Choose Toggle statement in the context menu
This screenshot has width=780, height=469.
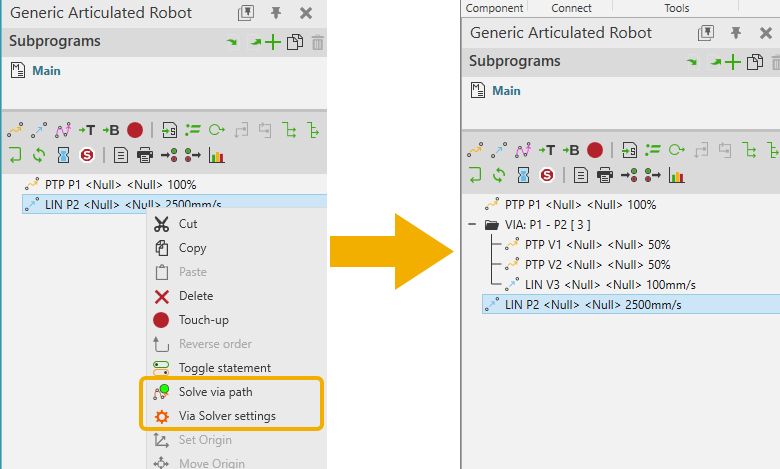pos(224,368)
